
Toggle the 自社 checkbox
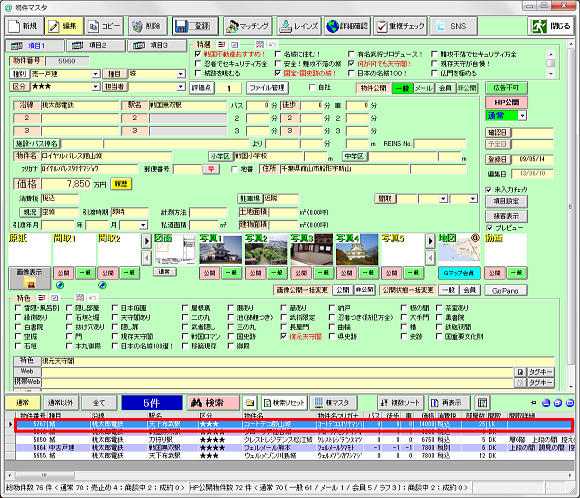[x=312, y=87]
